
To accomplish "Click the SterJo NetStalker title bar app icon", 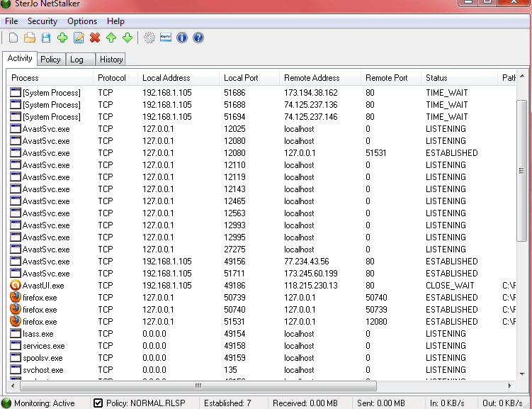I will [6, 4].
